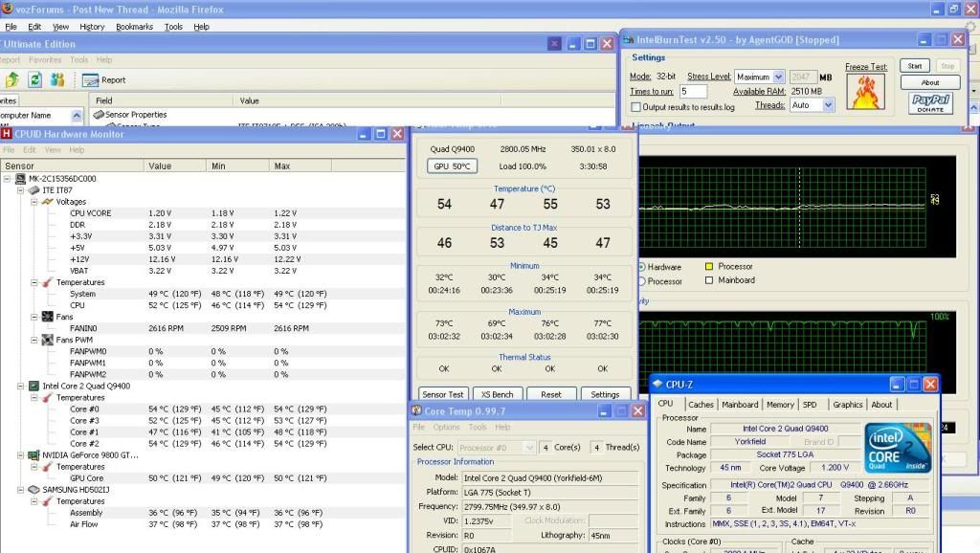Toggle the yellow Processor checkbox below the graph
980x553 pixels.
(x=709, y=266)
